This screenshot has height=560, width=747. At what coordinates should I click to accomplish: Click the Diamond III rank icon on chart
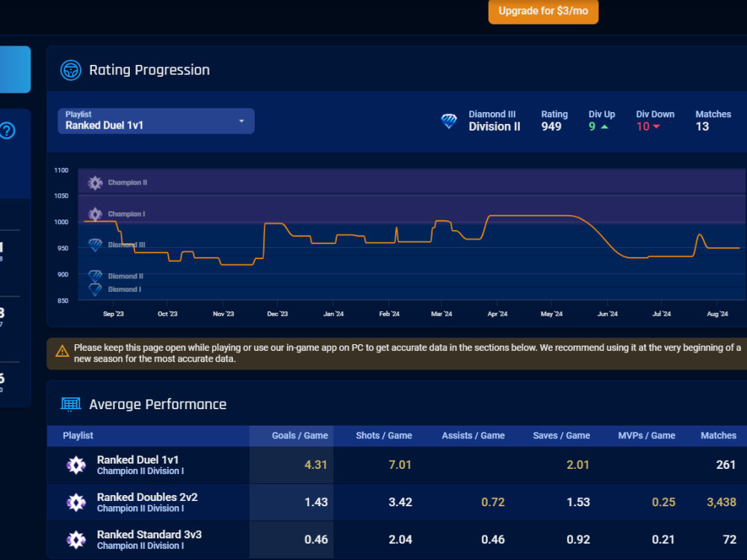[96, 245]
